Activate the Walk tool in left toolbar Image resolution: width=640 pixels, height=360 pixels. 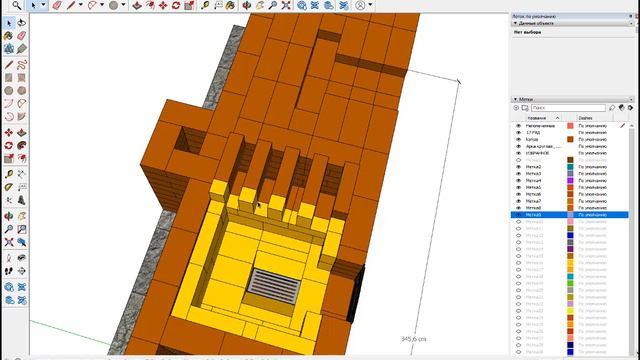[9, 271]
